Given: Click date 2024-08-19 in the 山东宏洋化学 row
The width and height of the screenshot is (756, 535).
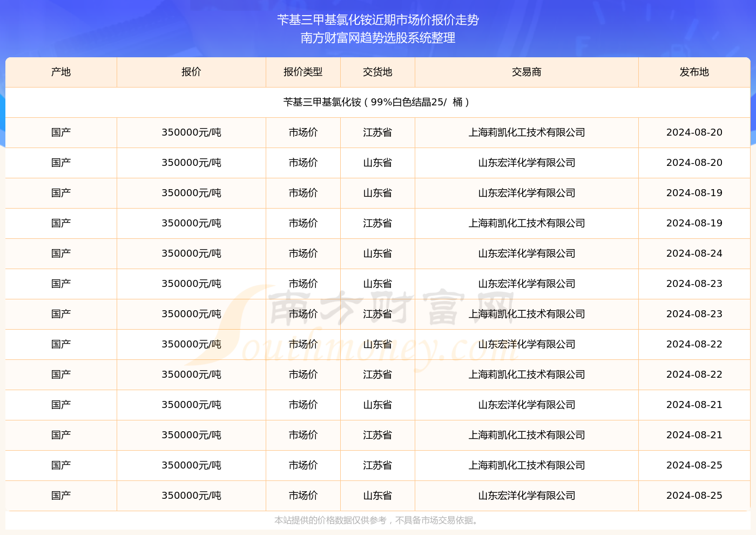Looking at the screenshot, I should [x=694, y=193].
